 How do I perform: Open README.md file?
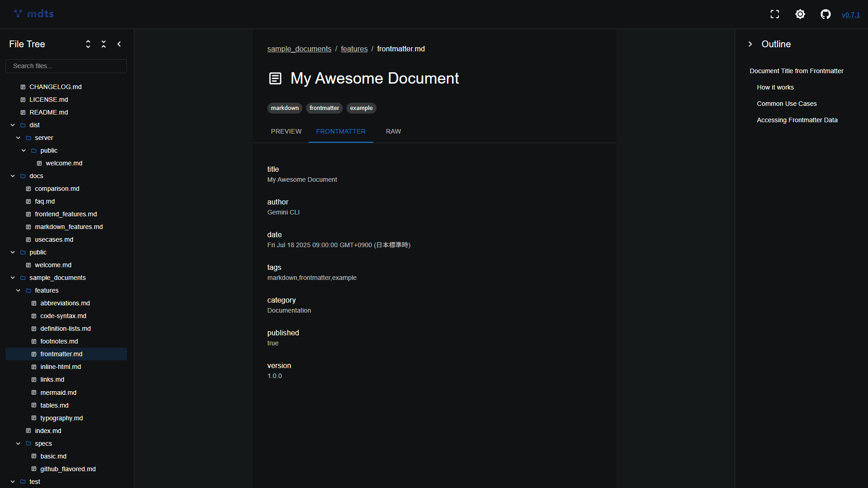(49, 112)
